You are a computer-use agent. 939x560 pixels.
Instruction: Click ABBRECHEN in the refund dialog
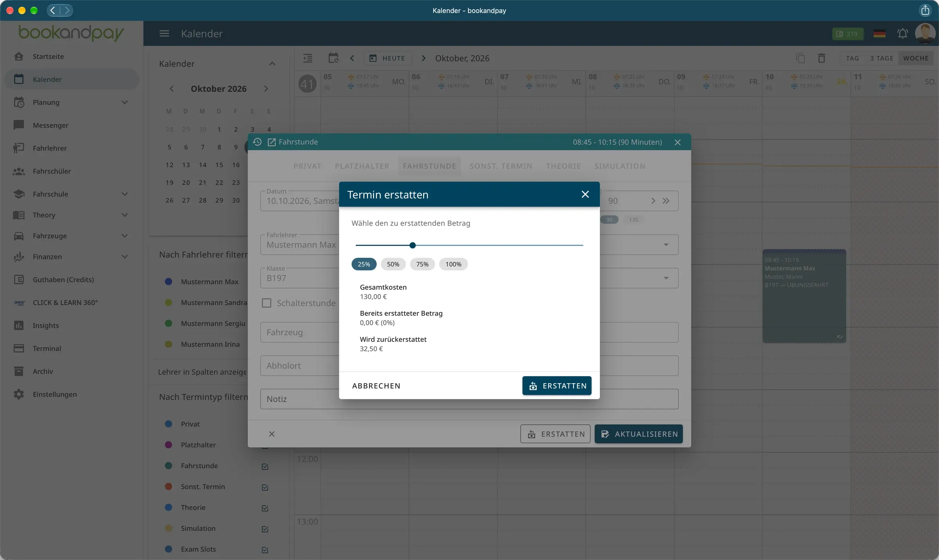[x=376, y=386]
